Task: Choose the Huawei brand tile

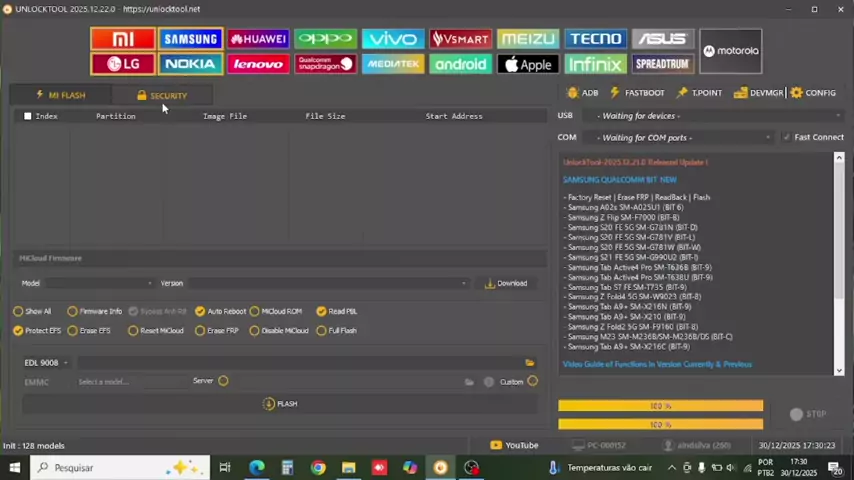Action: tap(258, 39)
